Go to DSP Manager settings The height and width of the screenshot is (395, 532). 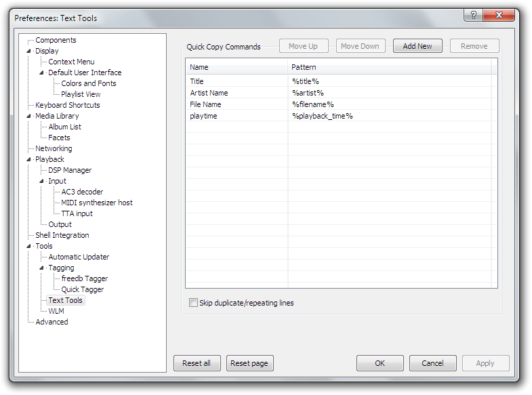[x=70, y=170]
